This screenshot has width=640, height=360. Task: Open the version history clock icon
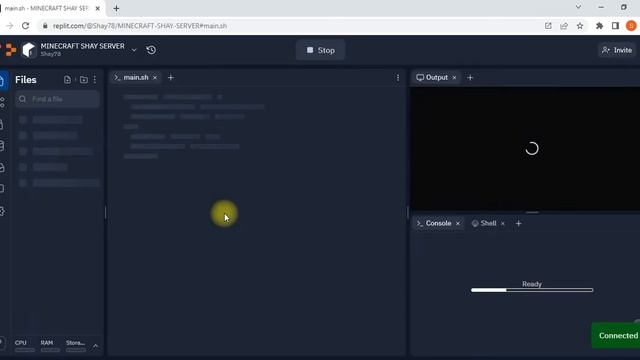coord(151,50)
